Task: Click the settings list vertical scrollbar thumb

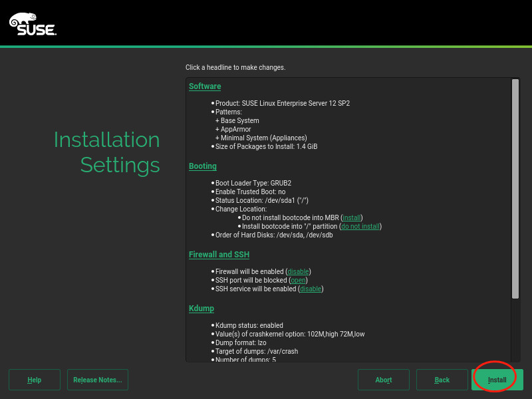Action: click(515, 189)
